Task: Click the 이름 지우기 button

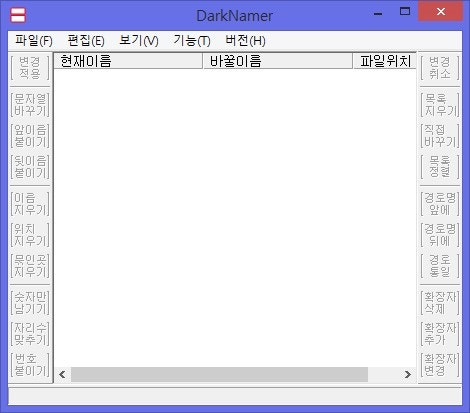Action: point(30,204)
